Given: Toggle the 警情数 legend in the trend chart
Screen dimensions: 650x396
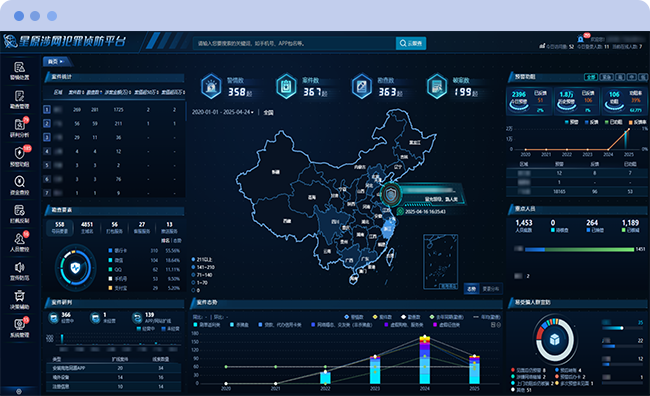Looking at the screenshot, I should coord(354,317).
